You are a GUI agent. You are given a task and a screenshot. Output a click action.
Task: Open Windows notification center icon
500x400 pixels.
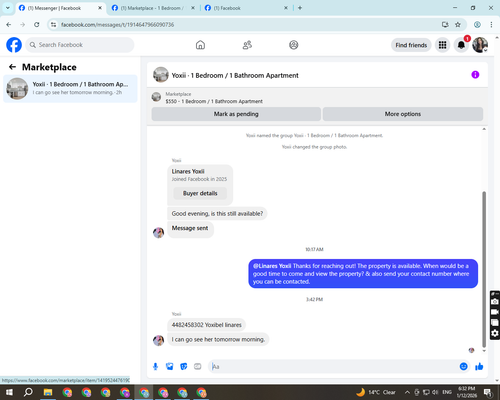(488, 392)
